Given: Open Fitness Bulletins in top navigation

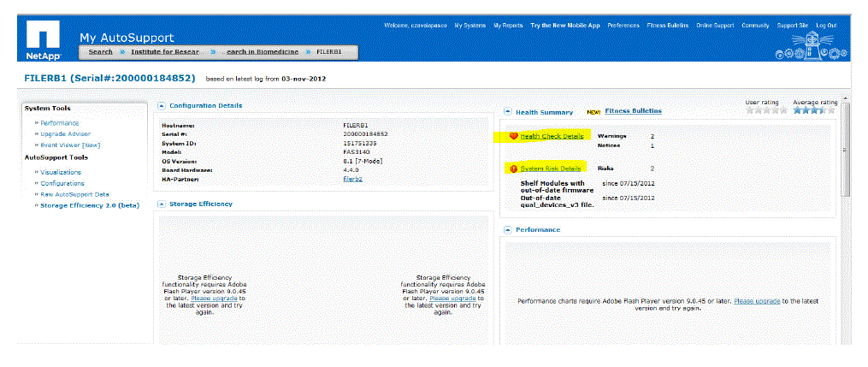Looking at the screenshot, I should 668,26.
